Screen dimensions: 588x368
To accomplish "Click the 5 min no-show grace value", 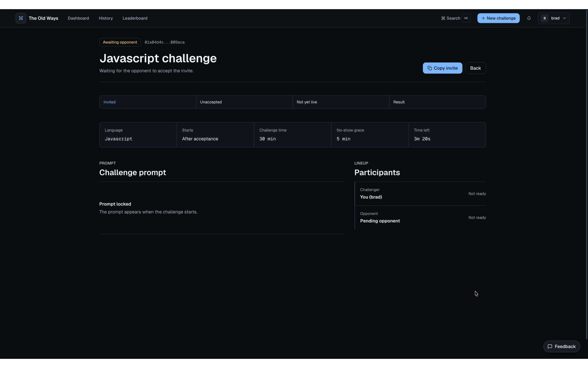I will tap(343, 139).
